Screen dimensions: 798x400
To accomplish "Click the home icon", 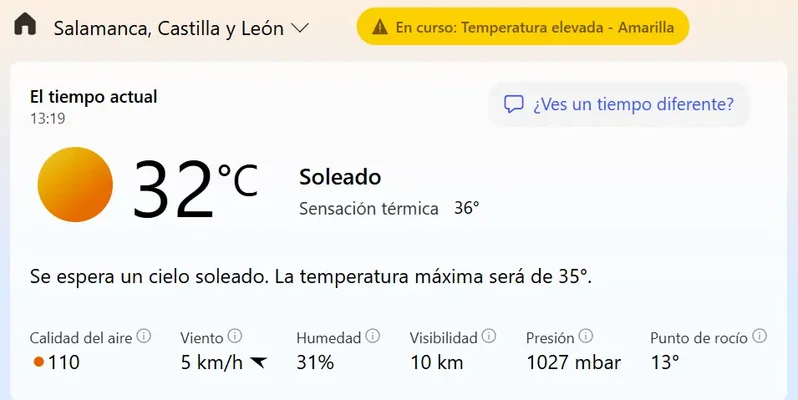I will (x=25, y=26).
